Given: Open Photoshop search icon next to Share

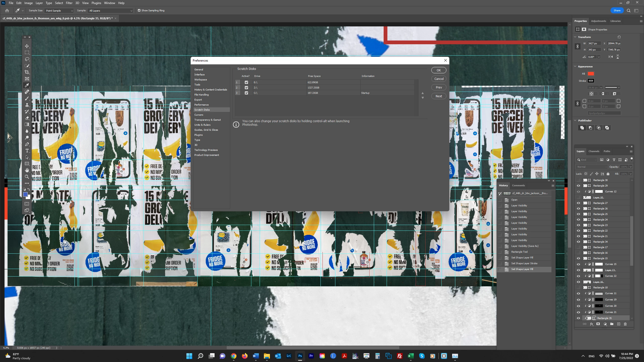Looking at the screenshot, I should [x=628, y=11].
